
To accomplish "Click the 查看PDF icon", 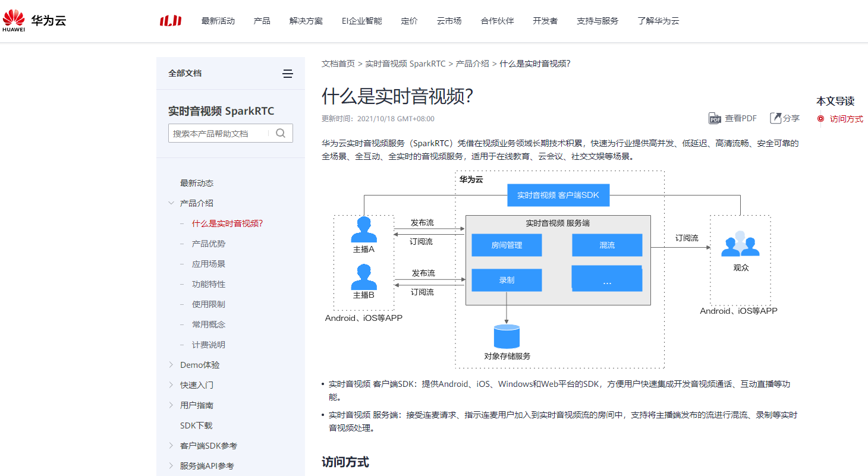I will click(x=715, y=118).
